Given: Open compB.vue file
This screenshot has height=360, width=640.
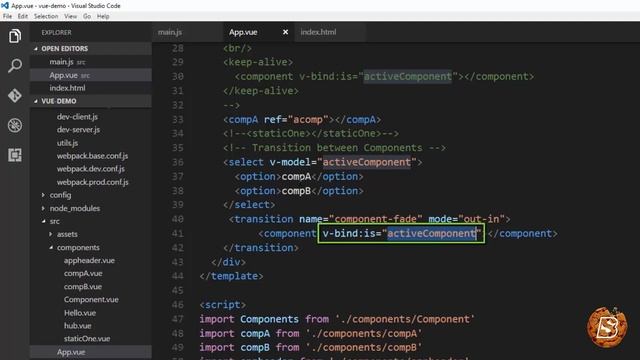Looking at the screenshot, I should tap(82, 287).
